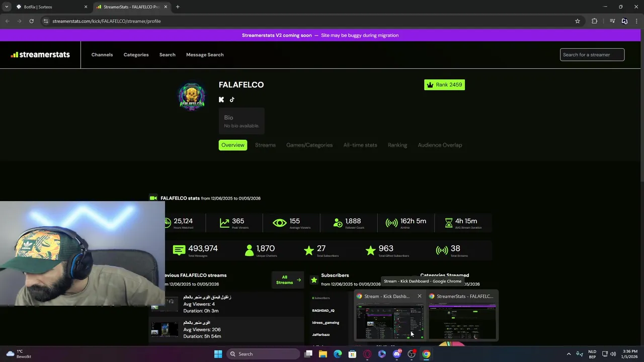Open the TikTok icon under FALAFELCO
This screenshot has width=644, height=362.
pos(232,100)
